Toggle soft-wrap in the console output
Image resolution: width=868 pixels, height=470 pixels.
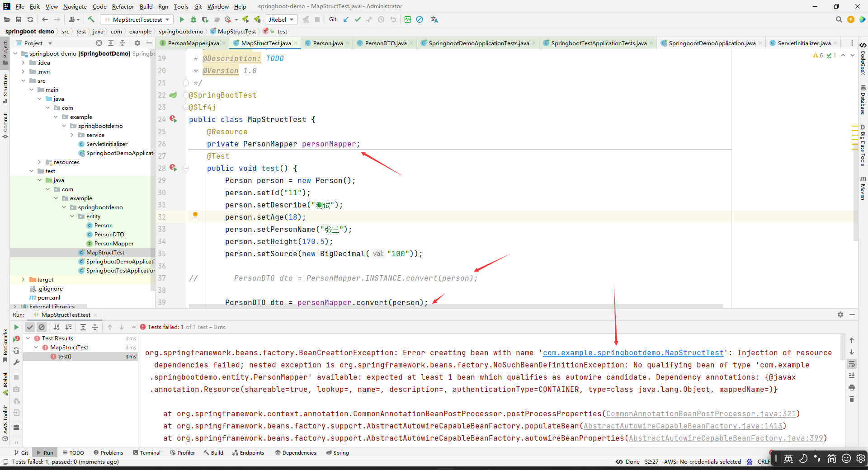[x=852, y=364]
